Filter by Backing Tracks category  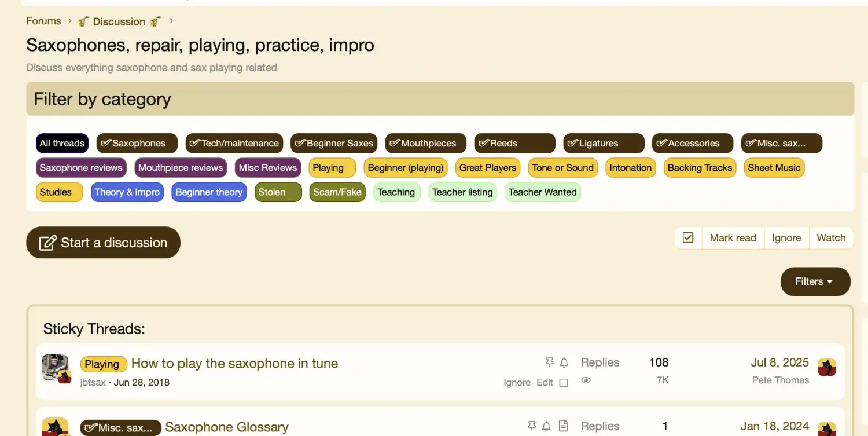pos(700,168)
